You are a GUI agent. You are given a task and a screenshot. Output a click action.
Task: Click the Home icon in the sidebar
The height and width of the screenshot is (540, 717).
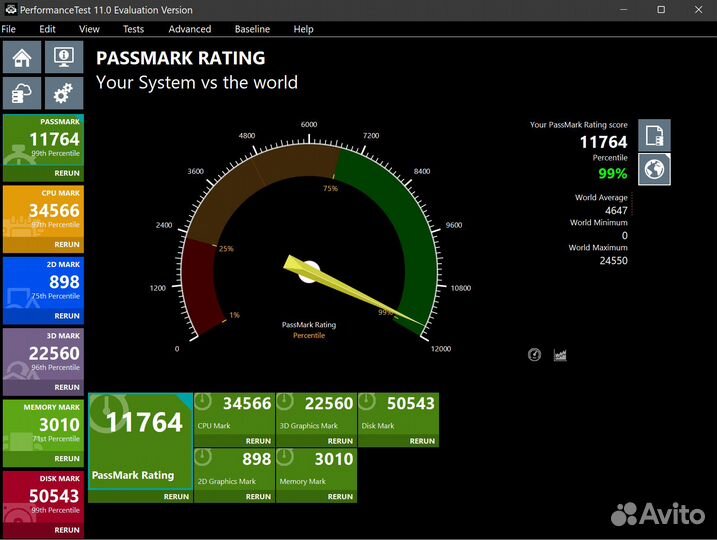(22, 58)
